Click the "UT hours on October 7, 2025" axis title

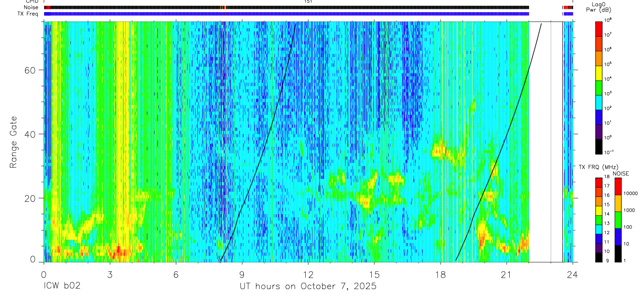coord(308,287)
